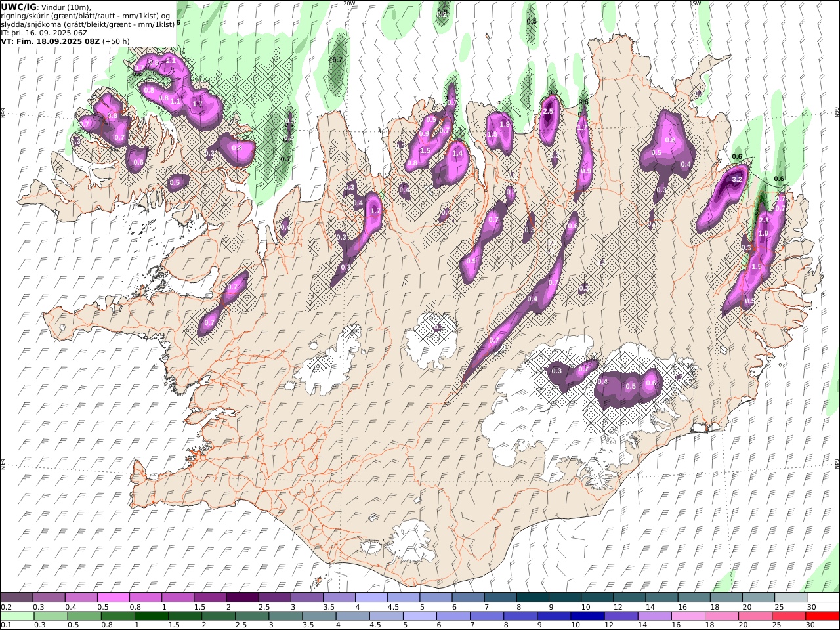The width and height of the screenshot is (840, 630).
Task: Click the '4.5' label under the purple snow scale
Action: 393,607
